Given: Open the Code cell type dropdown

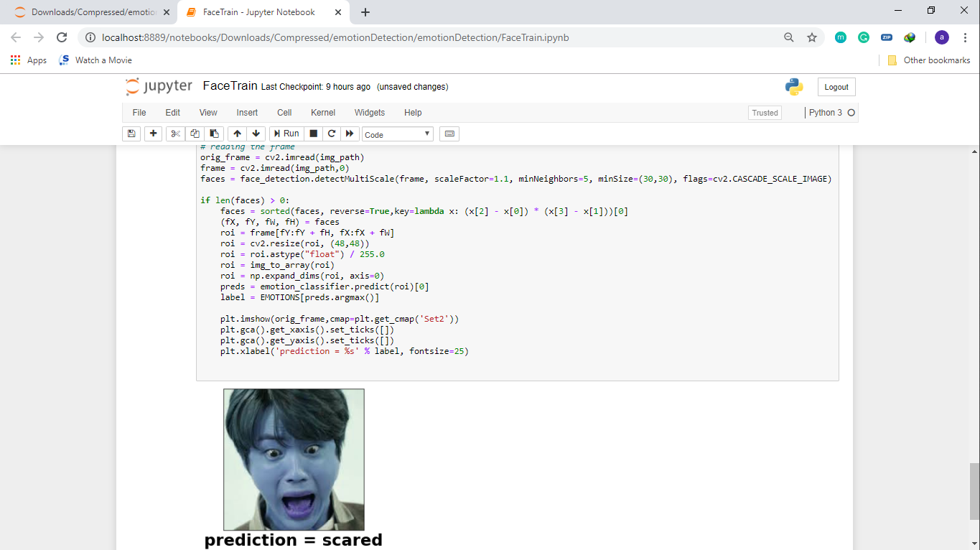Looking at the screenshot, I should tap(397, 134).
